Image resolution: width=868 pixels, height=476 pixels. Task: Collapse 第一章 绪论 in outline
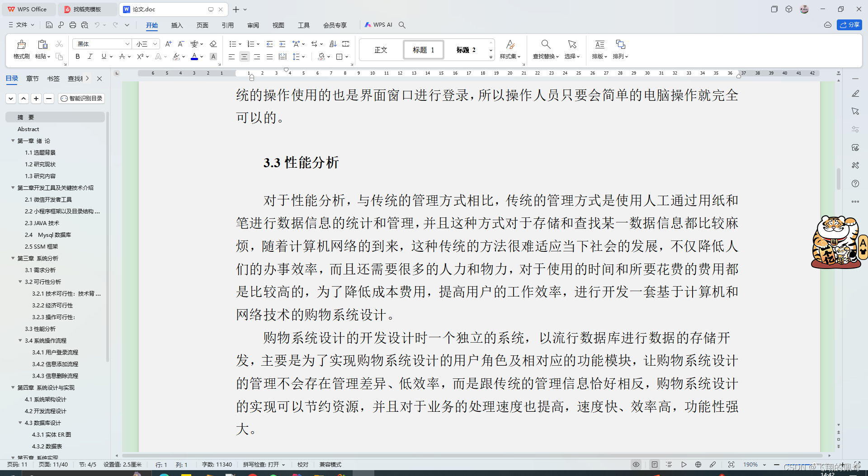[13, 141]
